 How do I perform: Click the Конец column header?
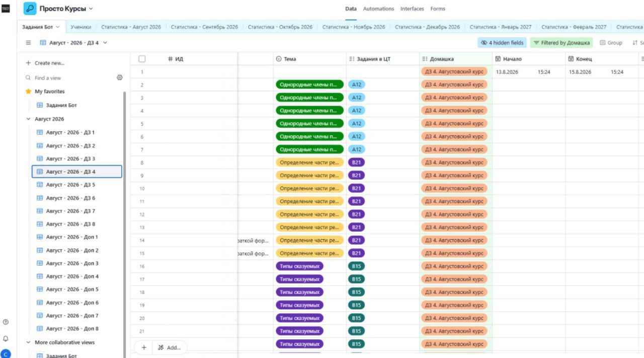pyautogui.click(x=602, y=59)
